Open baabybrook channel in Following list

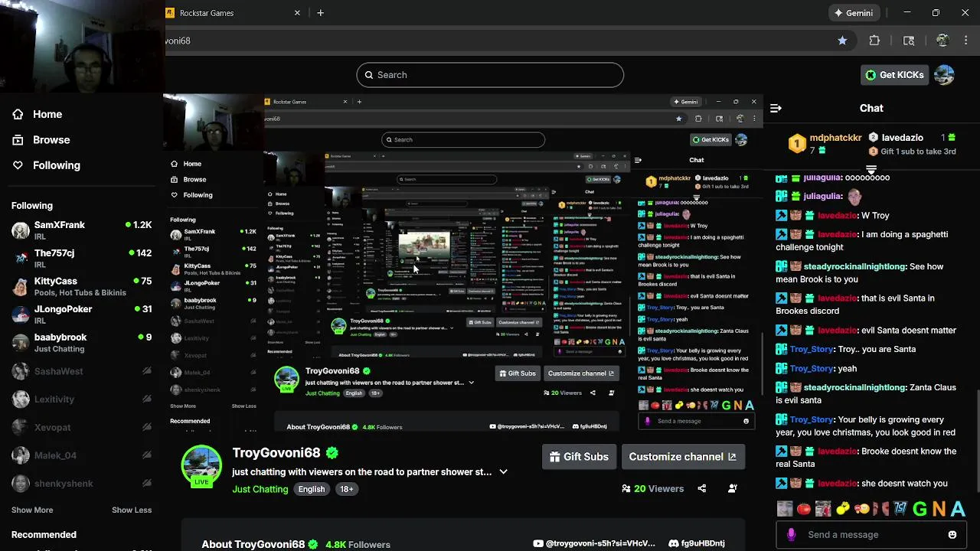coord(81,342)
